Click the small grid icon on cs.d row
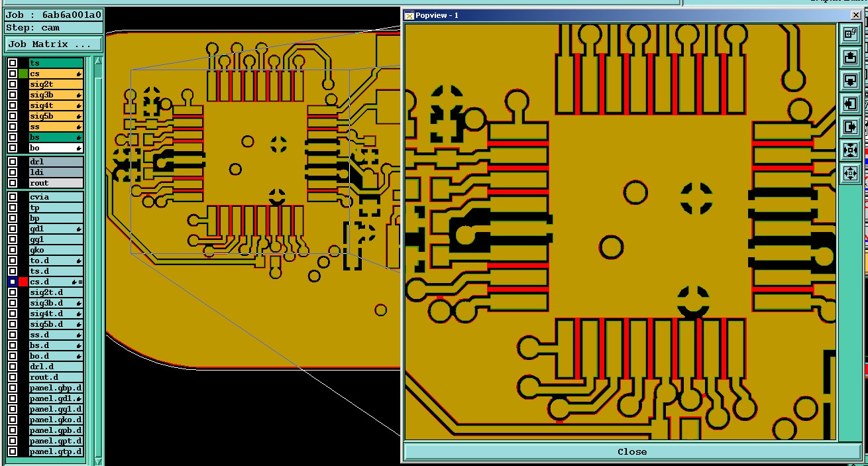This screenshot has width=868, height=466. pyautogui.click(x=81, y=282)
